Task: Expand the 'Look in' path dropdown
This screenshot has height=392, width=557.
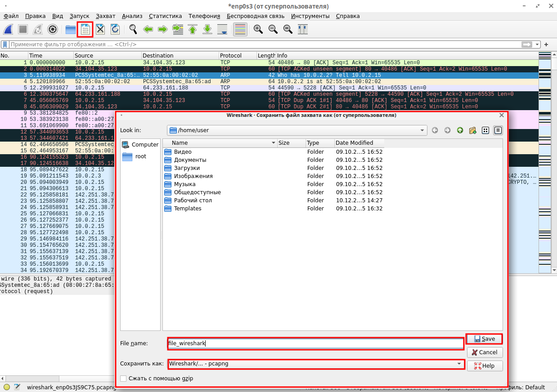Action: pyautogui.click(x=422, y=130)
